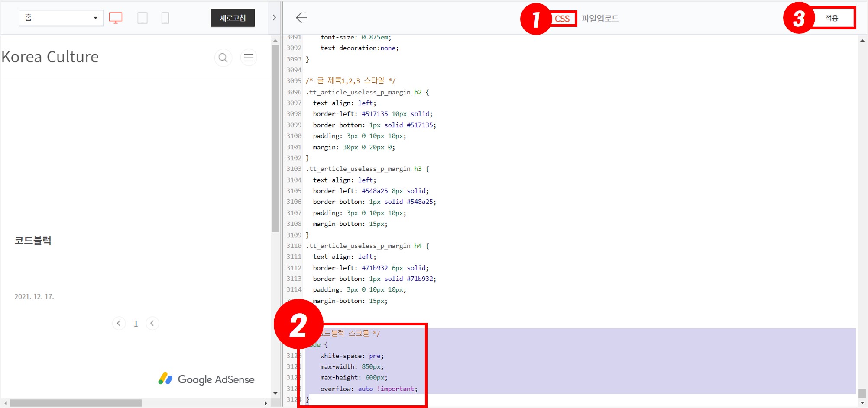Open the 코드블럭 post title
The width and height of the screenshot is (868, 408).
point(33,241)
